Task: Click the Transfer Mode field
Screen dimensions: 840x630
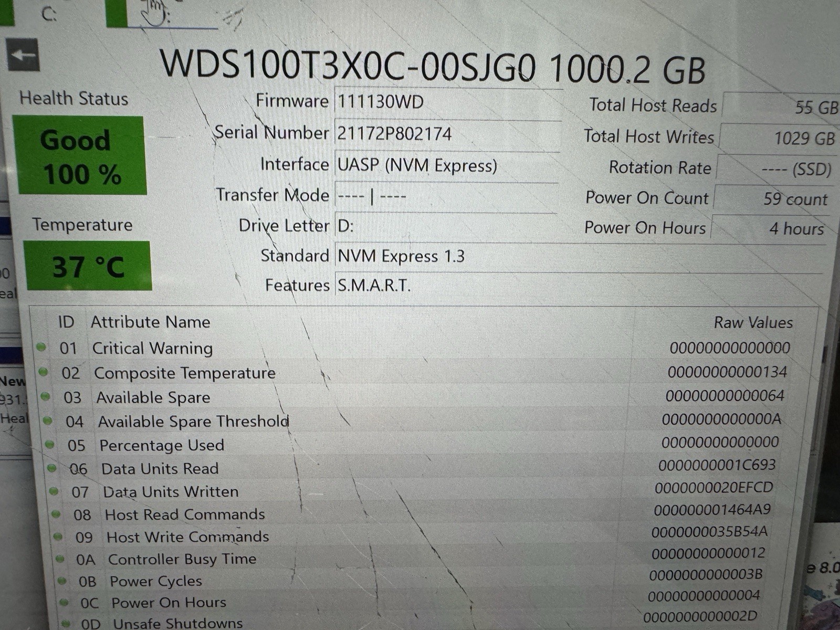Action: pos(446,196)
